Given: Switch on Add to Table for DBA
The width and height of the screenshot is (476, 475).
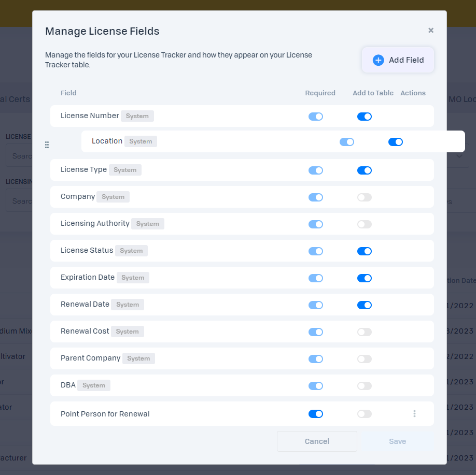Looking at the screenshot, I should pos(365,386).
